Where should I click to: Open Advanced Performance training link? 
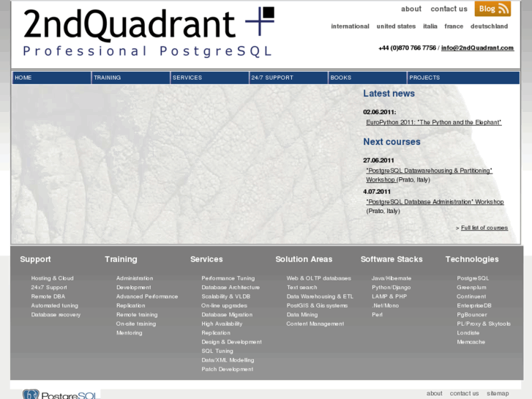(x=147, y=297)
